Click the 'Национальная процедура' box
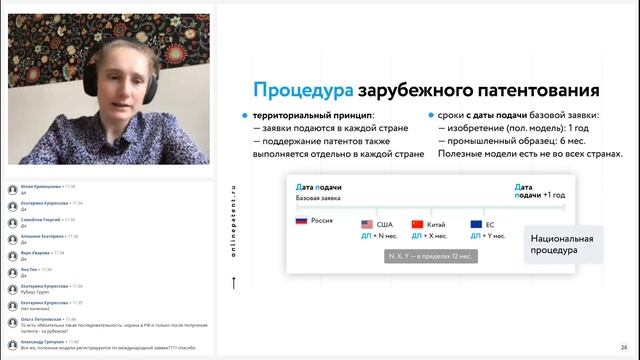 tap(563, 244)
